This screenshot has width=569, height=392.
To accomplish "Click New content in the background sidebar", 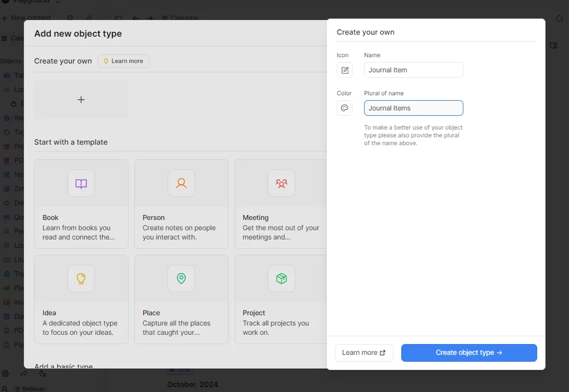I will [x=26, y=18].
